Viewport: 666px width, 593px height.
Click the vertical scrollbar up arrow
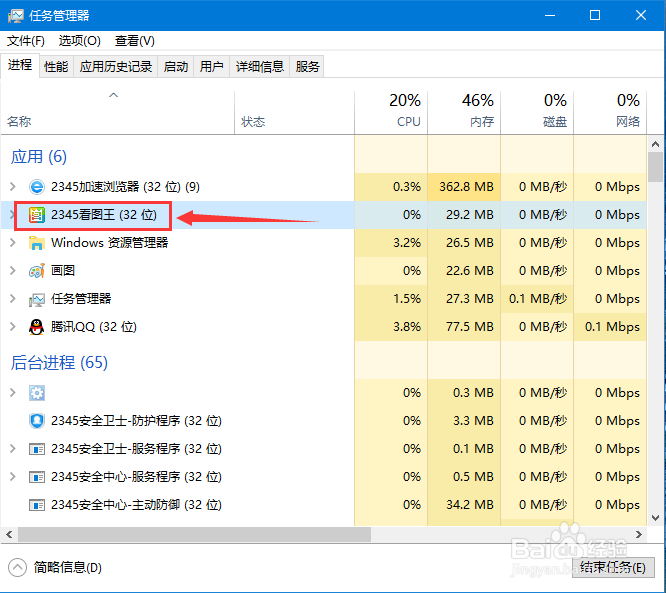tap(655, 144)
